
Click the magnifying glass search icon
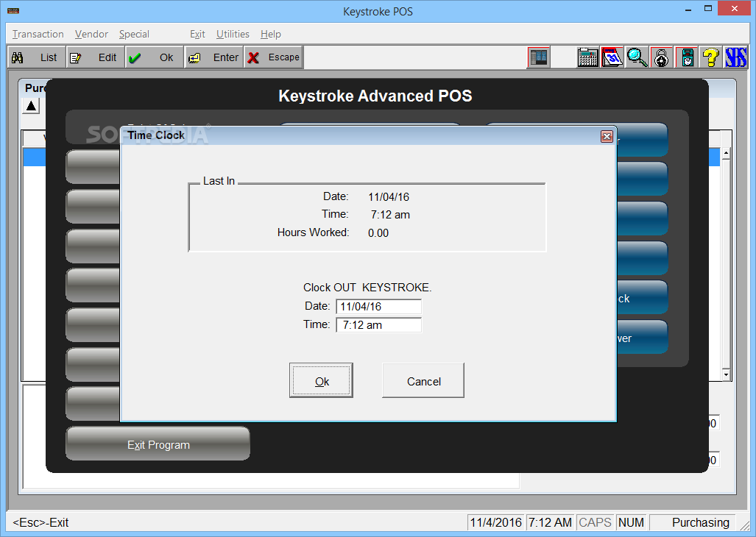tap(637, 58)
